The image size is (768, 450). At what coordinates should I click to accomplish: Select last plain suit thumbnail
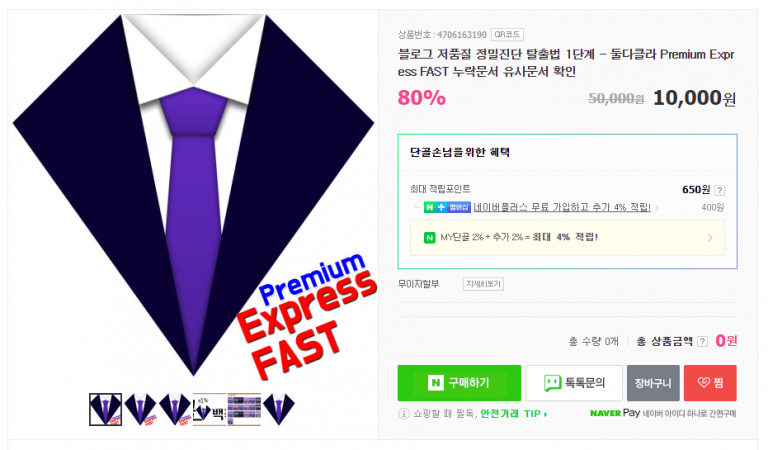click(279, 409)
